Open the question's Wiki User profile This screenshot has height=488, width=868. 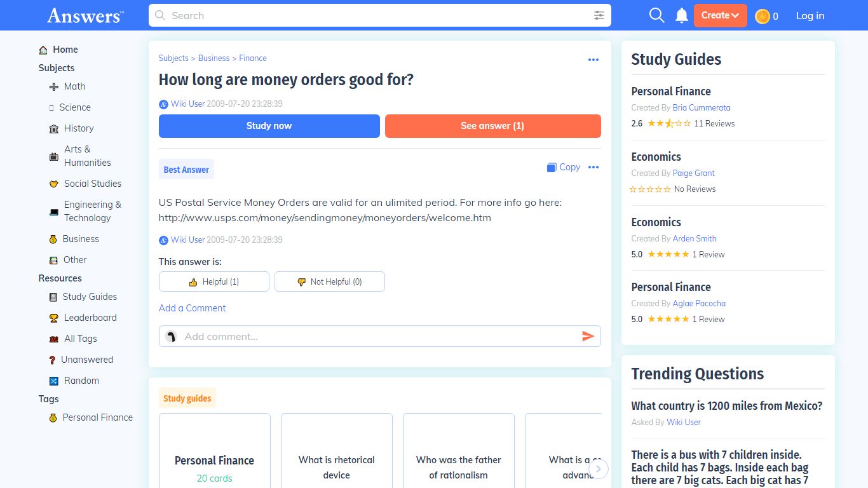[187, 104]
